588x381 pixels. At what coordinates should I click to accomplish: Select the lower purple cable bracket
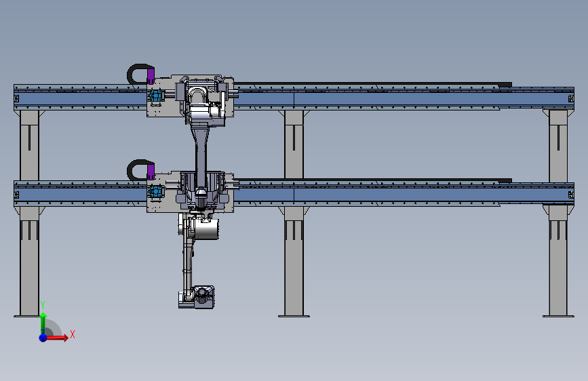pos(151,172)
